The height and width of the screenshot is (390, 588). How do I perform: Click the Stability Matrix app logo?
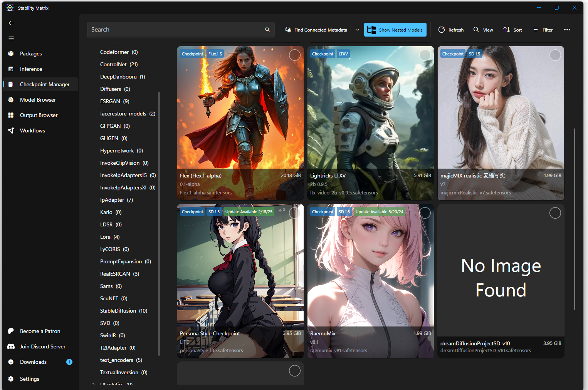[10, 8]
